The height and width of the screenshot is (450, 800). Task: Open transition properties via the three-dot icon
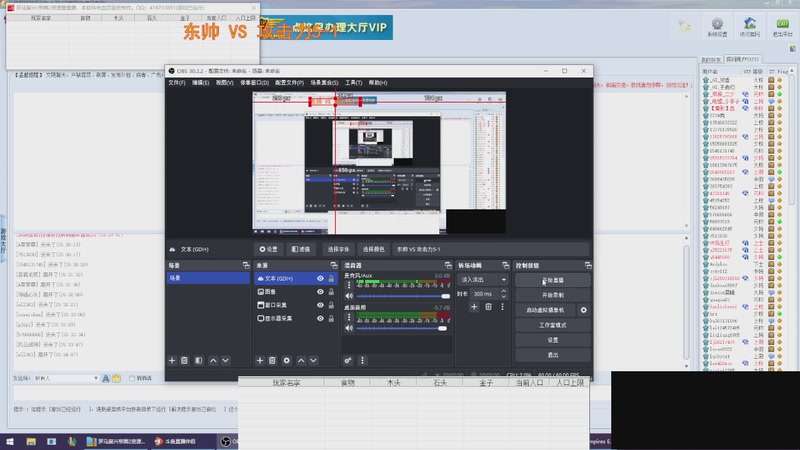[502, 307]
